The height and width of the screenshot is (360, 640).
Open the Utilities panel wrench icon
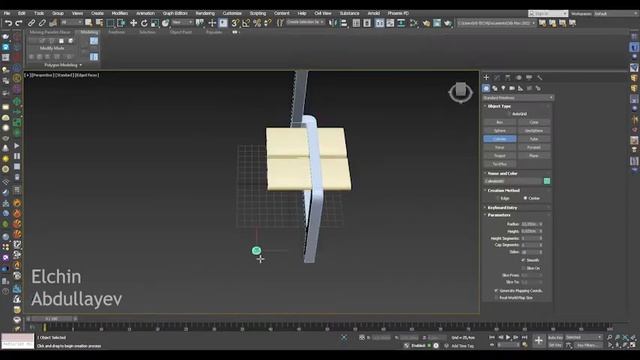540,78
